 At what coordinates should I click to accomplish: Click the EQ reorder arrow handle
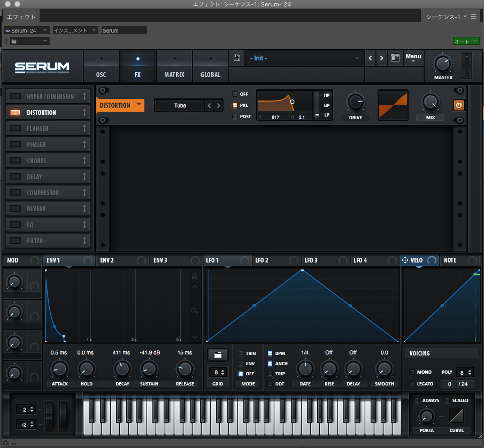click(x=84, y=225)
